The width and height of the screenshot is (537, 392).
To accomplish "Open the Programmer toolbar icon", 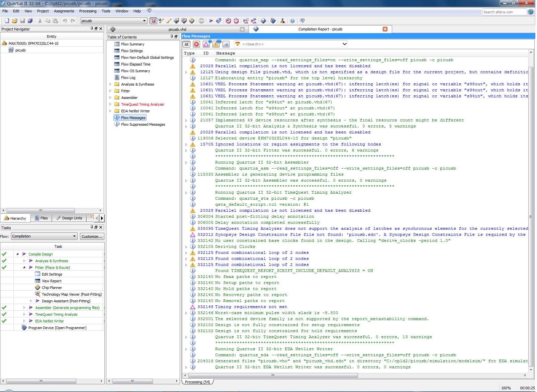I will [273, 21].
